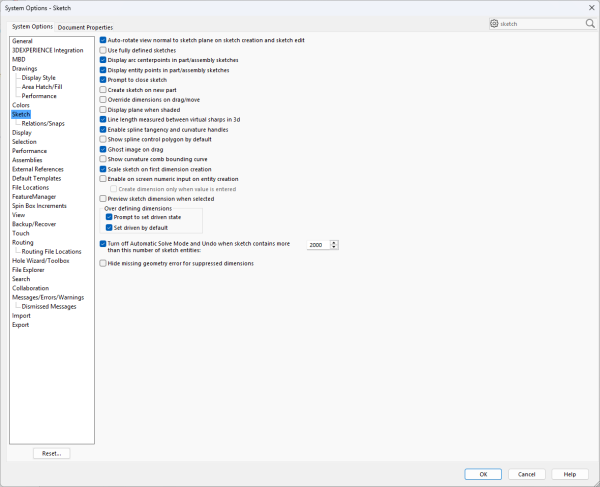Switch to Document Properties tab
Screen dimensions: 600x487
(85, 27)
